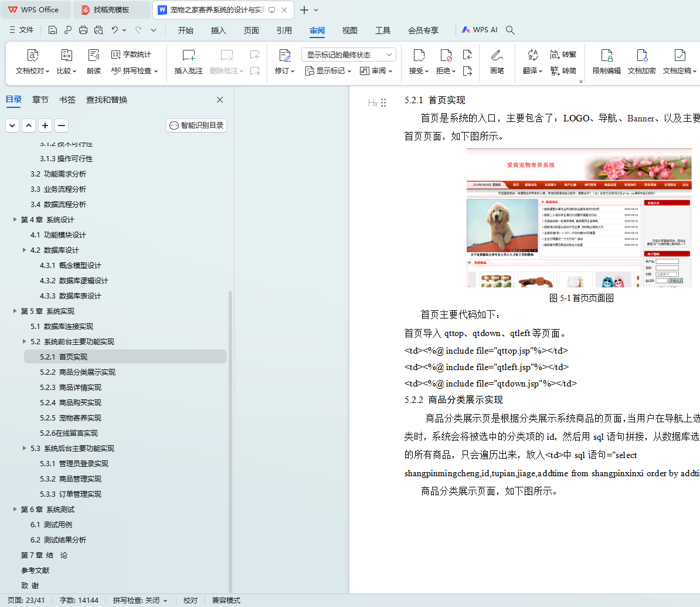Click the outline pane vertical scrollbar

click(x=230, y=441)
